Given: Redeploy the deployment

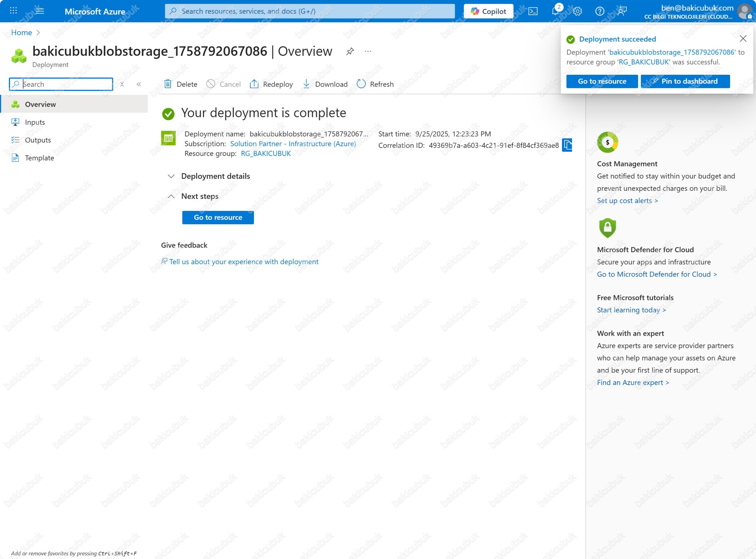Looking at the screenshot, I should tap(271, 84).
